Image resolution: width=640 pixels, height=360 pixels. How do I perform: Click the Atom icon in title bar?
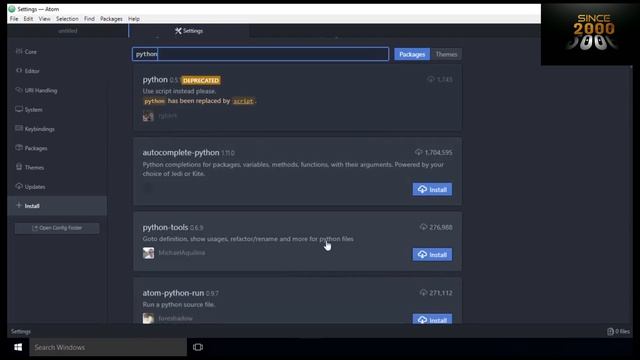[x=12, y=9]
